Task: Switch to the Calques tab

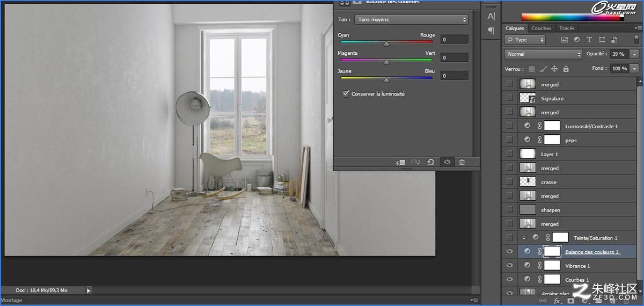Action: (515, 28)
